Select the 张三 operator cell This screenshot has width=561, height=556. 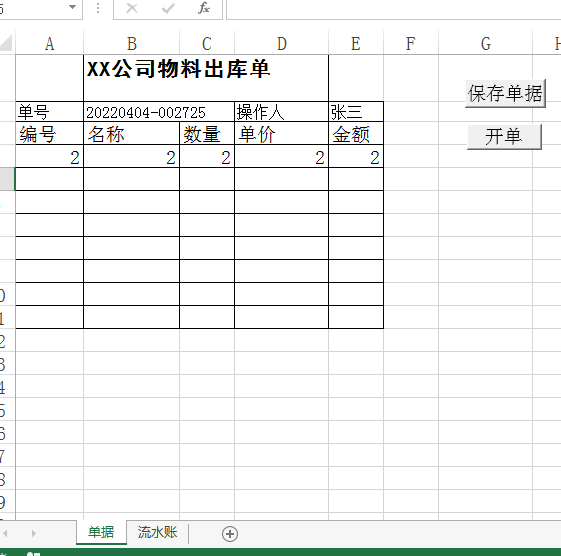pyautogui.click(x=356, y=112)
